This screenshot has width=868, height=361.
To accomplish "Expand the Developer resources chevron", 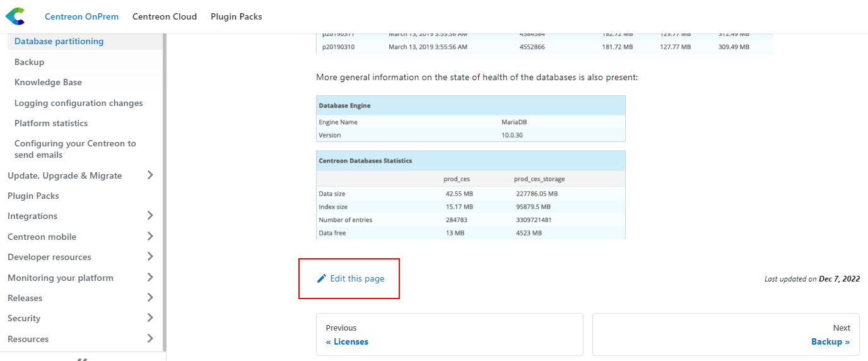I will coord(150,257).
